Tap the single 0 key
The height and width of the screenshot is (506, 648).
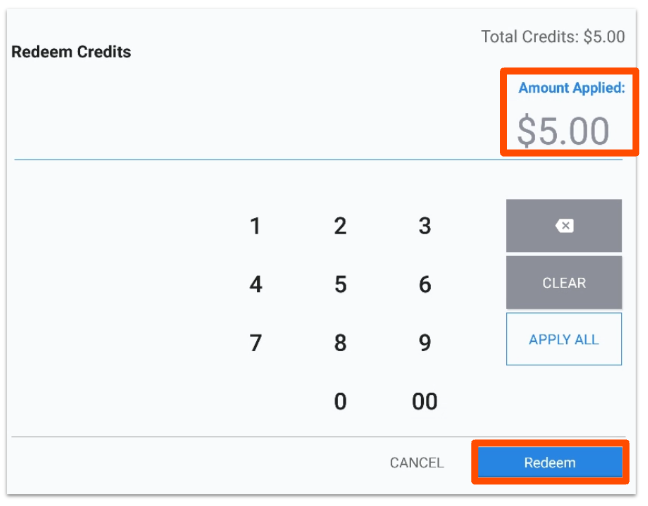[340, 402]
